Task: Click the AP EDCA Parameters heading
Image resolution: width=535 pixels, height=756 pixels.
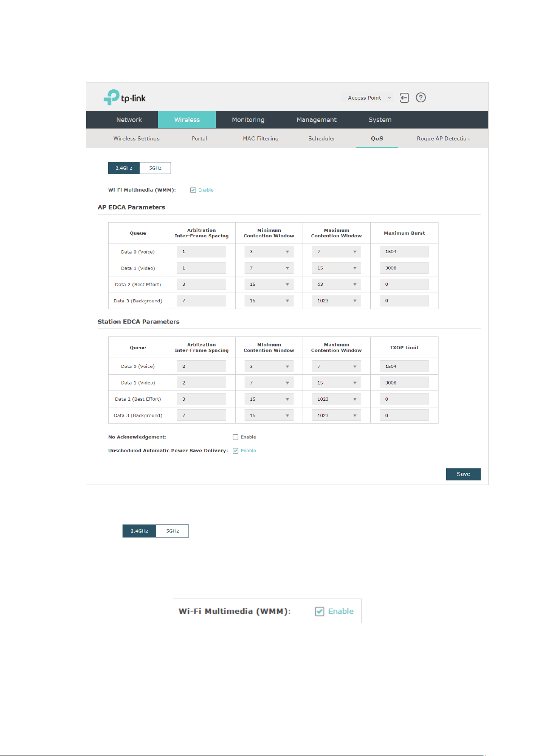Action: click(x=132, y=207)
